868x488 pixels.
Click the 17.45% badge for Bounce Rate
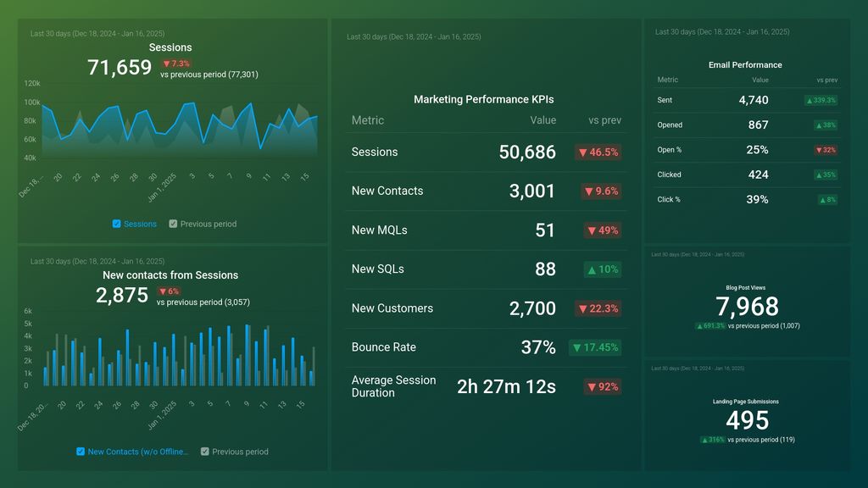point(595,347)
